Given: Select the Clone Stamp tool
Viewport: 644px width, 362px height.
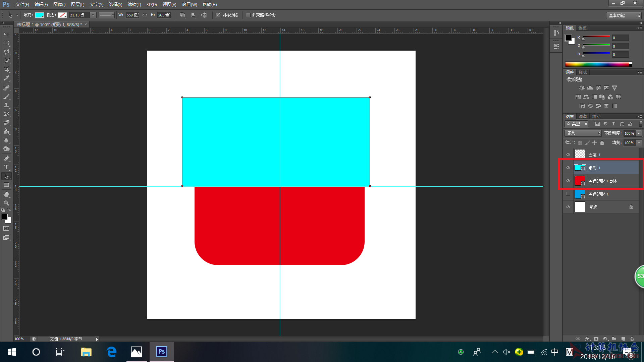Looking at the screenshot, I should pos(6,105).
